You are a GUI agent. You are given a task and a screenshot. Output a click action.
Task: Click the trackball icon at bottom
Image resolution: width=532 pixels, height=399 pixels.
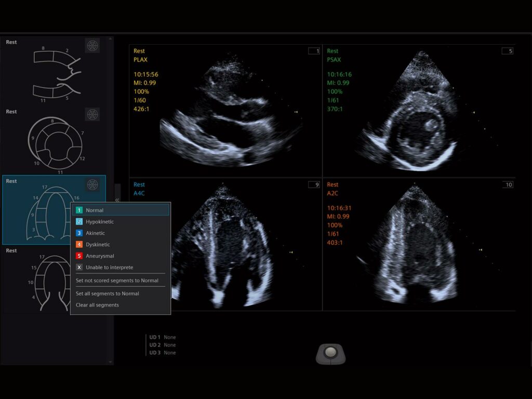pyautogui.click(x=330, y=353)
